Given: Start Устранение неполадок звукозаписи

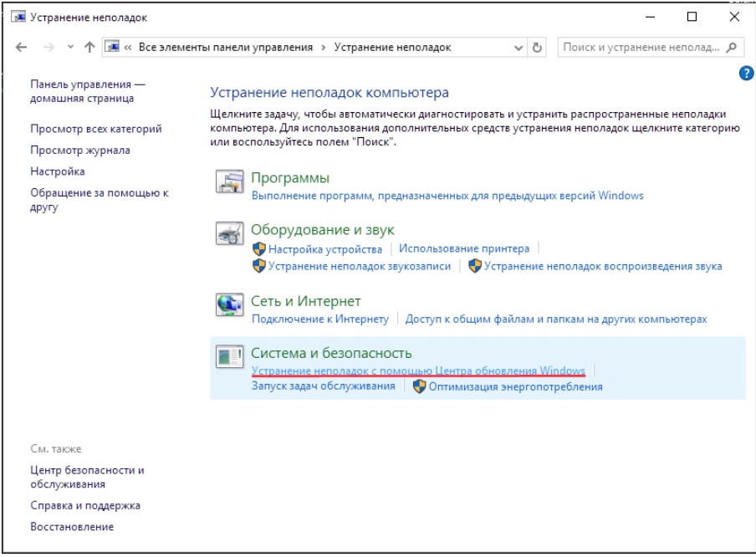Looking at the screenshot, I should [360, 266].
